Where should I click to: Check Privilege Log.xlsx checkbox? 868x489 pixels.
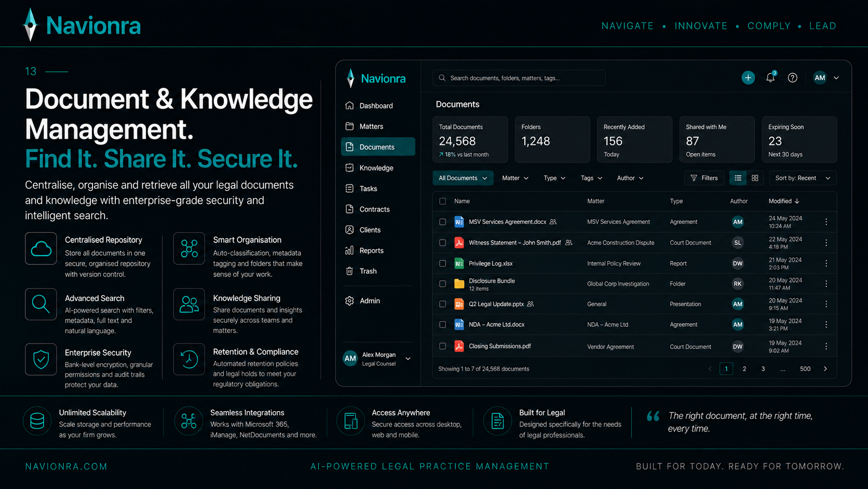[x=442, y=263]
